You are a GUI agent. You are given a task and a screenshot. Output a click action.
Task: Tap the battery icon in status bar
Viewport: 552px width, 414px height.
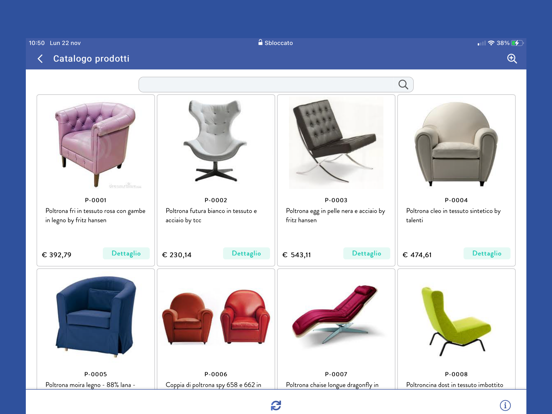click(518, 43)
